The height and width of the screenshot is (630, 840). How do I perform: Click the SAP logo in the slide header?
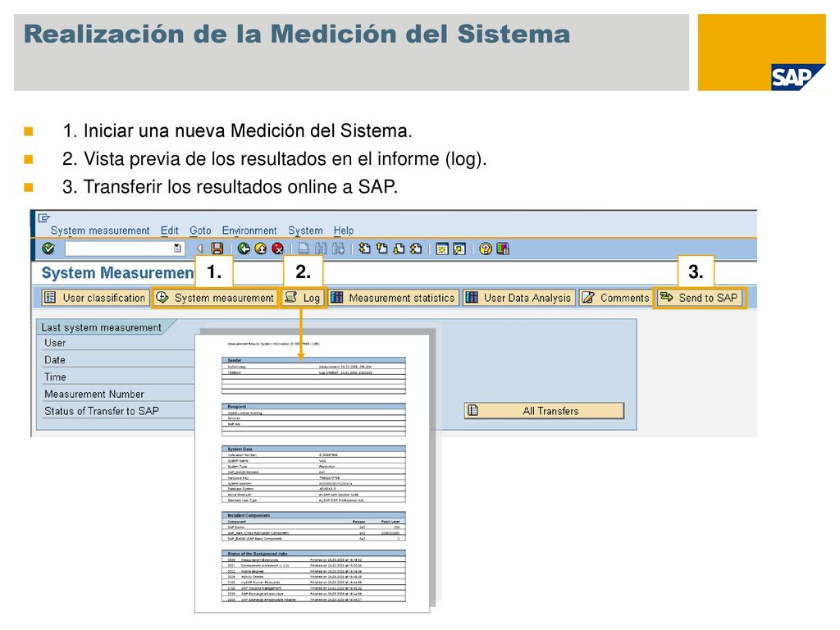pos(797,77)
